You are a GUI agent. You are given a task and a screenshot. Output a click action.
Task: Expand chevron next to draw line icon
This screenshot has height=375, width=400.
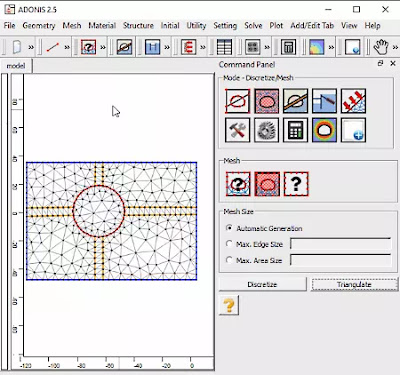coord(67,47)
